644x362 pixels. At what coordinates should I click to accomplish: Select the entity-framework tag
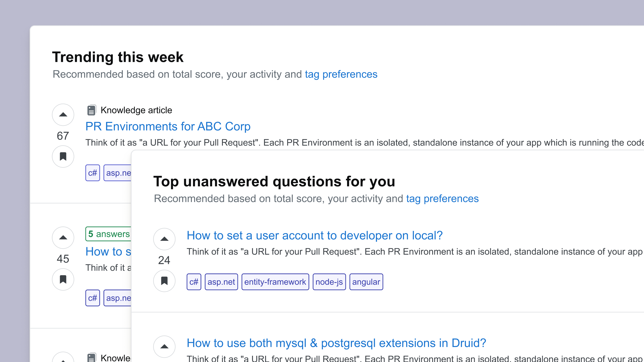point(275,282)
